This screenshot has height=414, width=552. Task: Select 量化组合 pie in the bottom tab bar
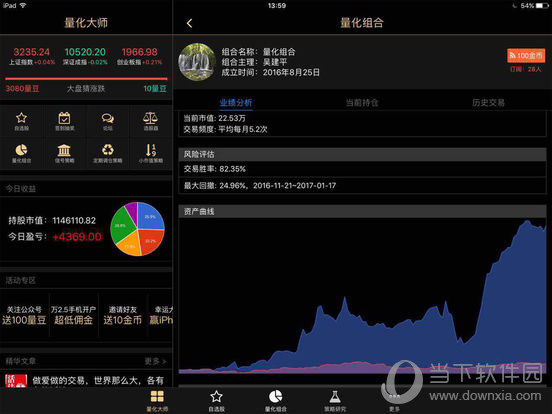click(276, 401)
